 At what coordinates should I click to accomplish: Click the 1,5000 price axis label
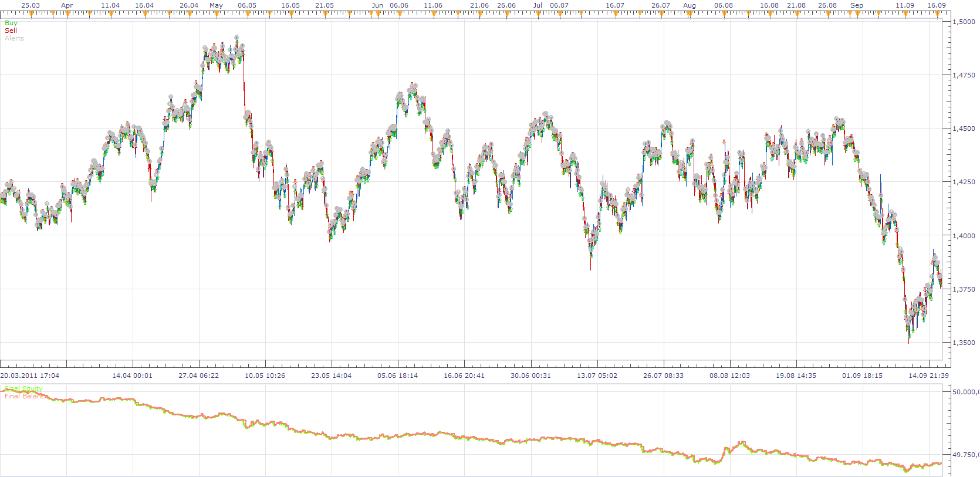(x=964, y=22)
